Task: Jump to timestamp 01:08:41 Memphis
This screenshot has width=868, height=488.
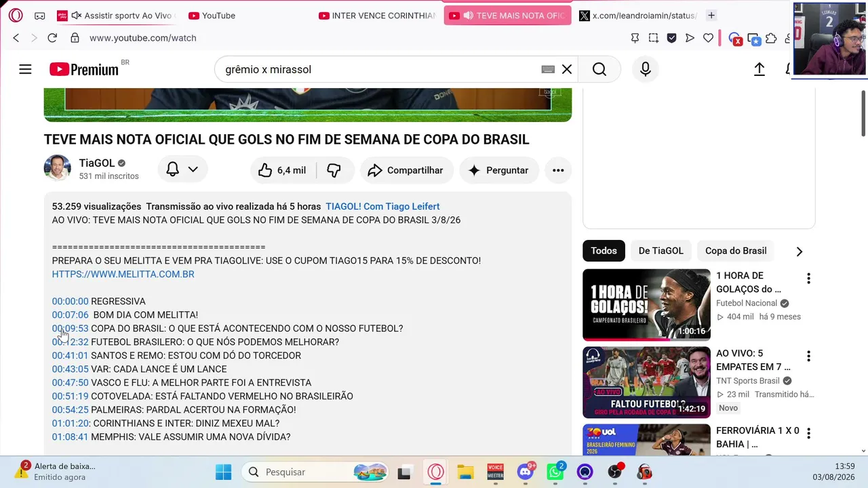Action: [x=71, y=436]
